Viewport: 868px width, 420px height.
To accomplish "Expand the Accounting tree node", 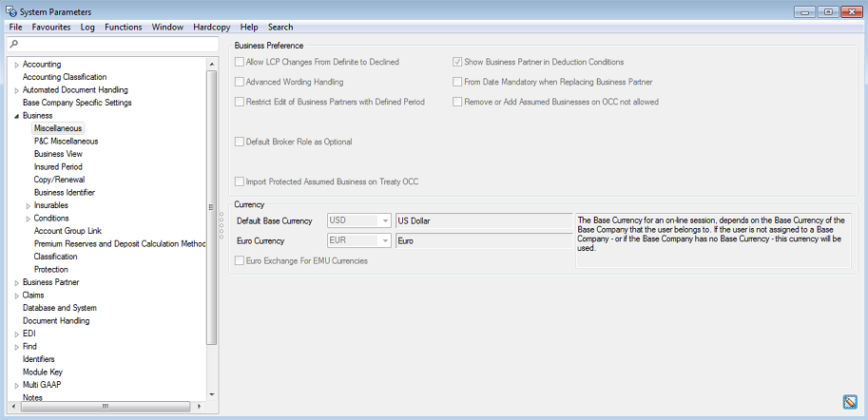I will 16,65.
